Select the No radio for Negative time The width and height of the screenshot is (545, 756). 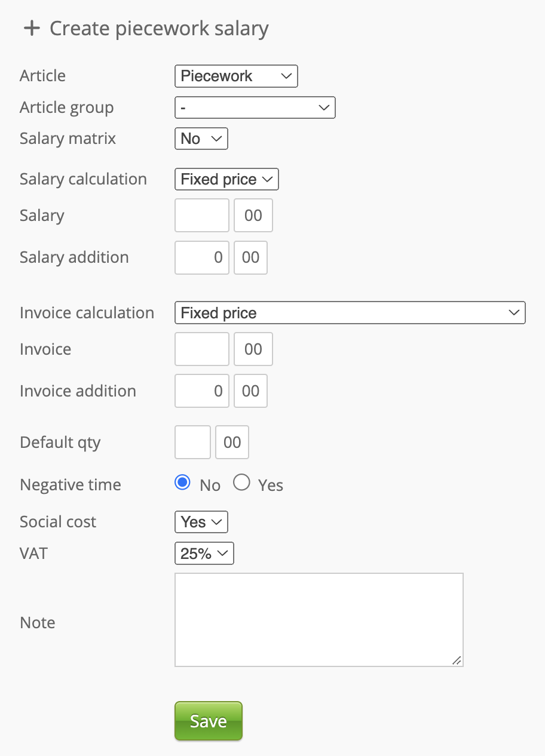point(182,483)
